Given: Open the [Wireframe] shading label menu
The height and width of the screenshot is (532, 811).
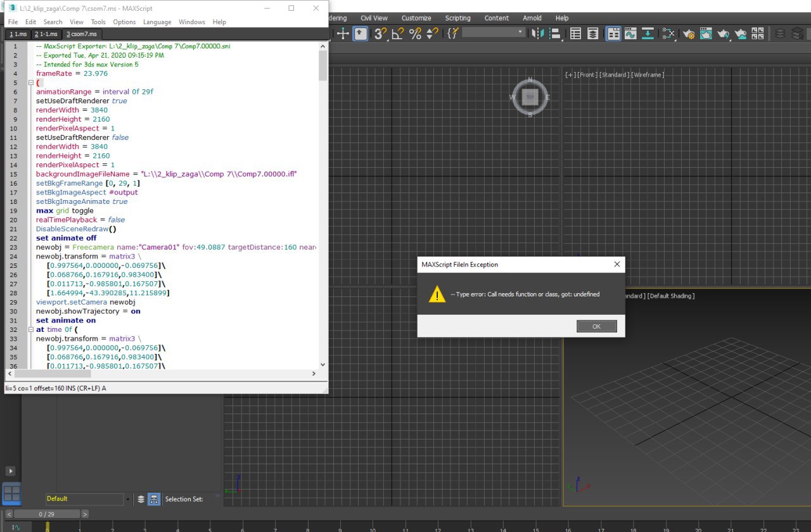Looking at the screenshot, I should pyautogui.click(x=648, y=75).
